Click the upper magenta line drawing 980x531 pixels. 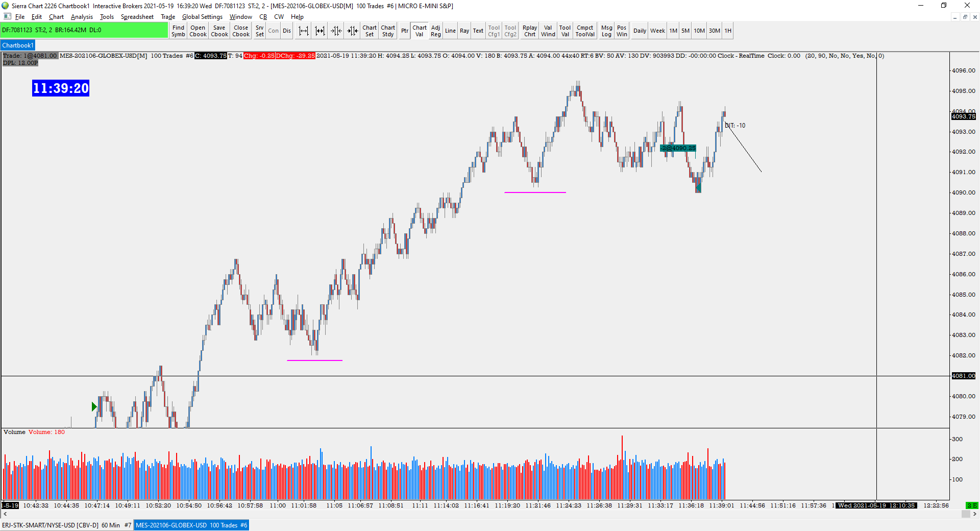point(535,192)
